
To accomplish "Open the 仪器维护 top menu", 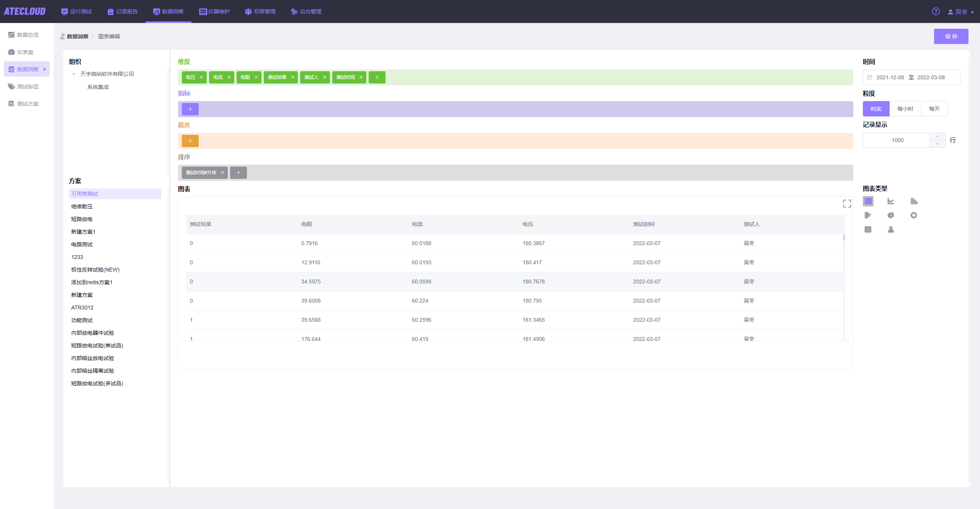I will click(214, 11).
